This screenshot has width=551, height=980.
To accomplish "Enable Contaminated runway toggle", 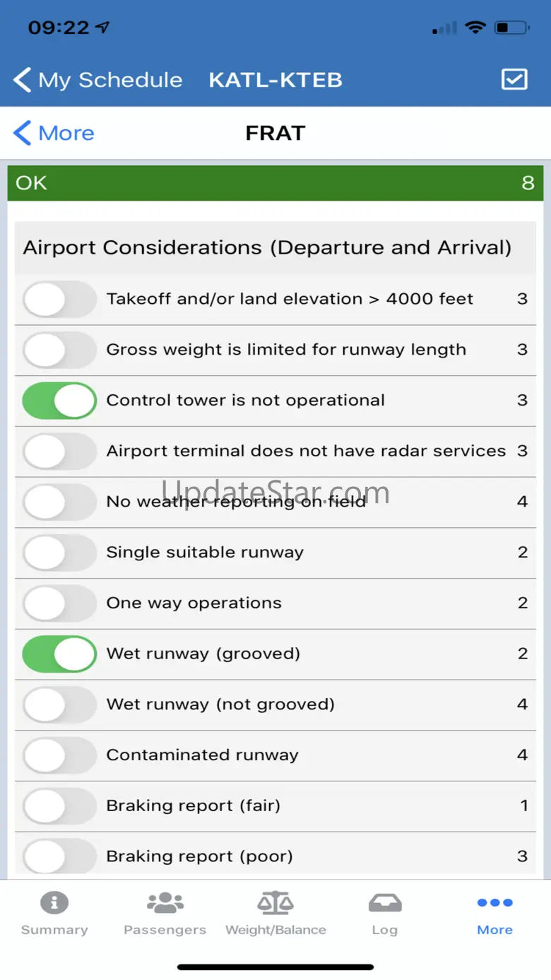I will pyautogui.click(x=59, y=755).
